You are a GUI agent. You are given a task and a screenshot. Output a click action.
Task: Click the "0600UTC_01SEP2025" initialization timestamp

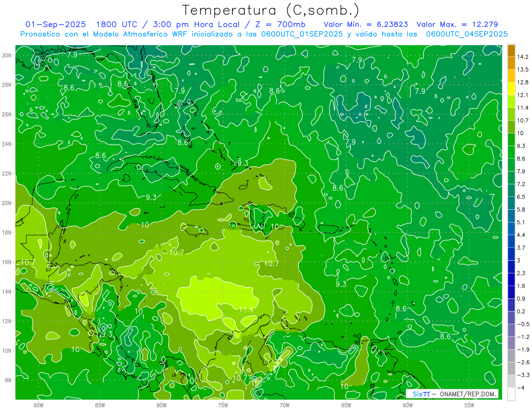(302, 34)
